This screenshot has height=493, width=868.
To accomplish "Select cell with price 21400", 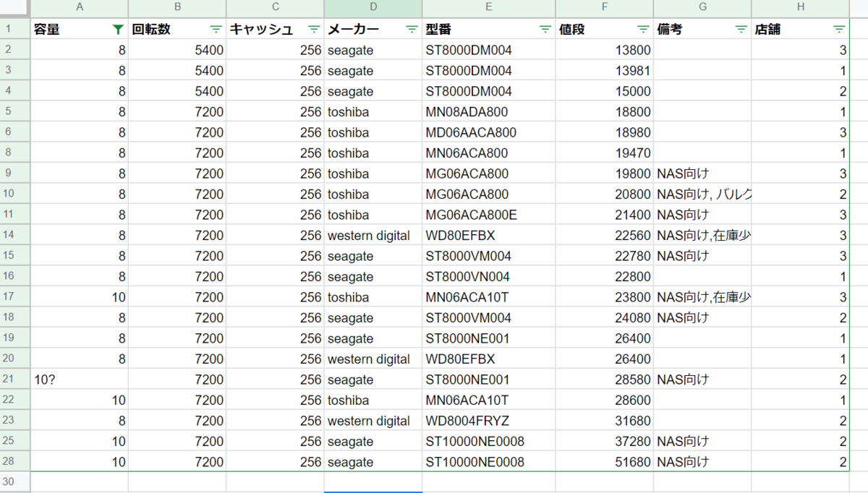I will (x=605, y=215).
